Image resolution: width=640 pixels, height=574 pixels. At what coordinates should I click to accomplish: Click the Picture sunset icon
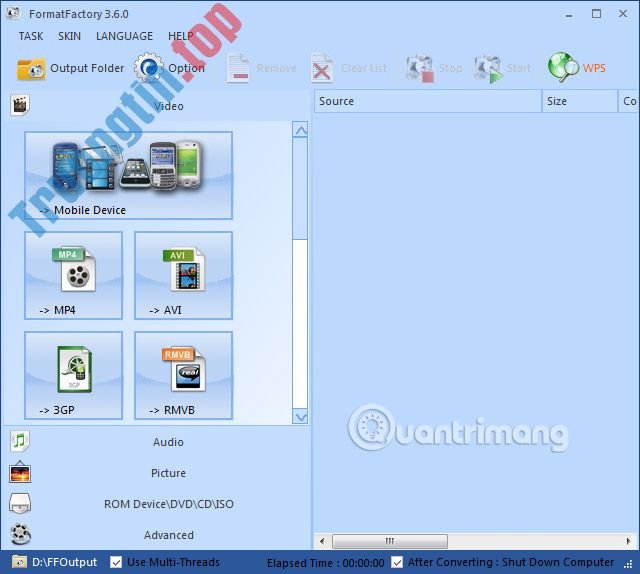point(20,472)
